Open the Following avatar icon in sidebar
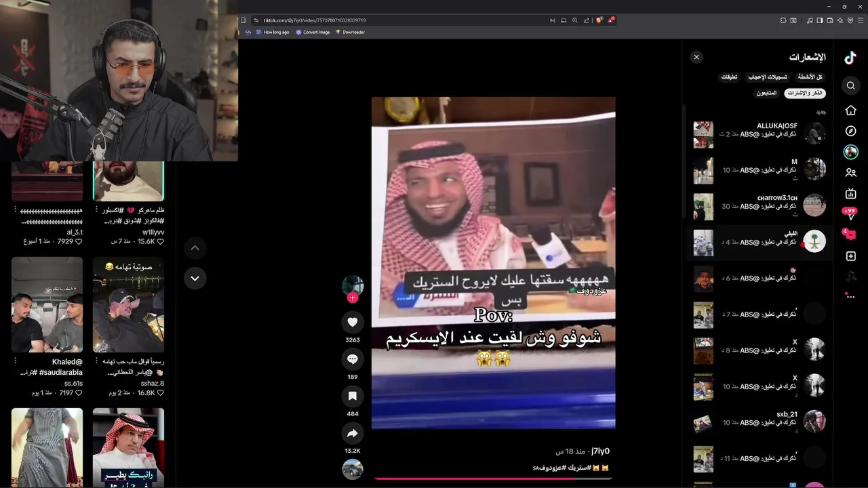868x488 pixels. (x=851, y=152)
